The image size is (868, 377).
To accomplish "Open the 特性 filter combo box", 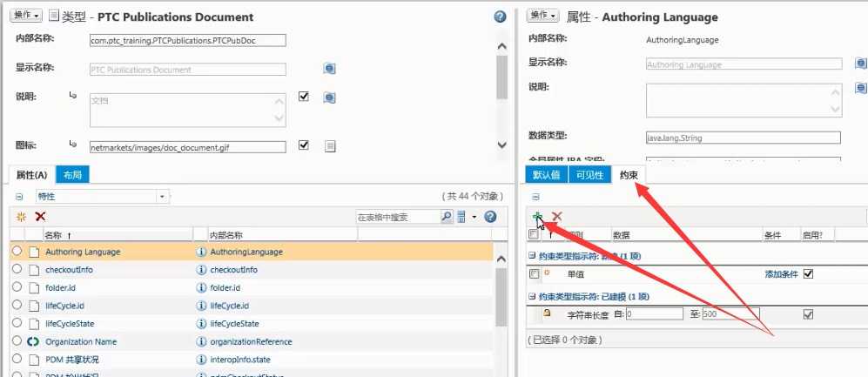I will pos(103,197).
